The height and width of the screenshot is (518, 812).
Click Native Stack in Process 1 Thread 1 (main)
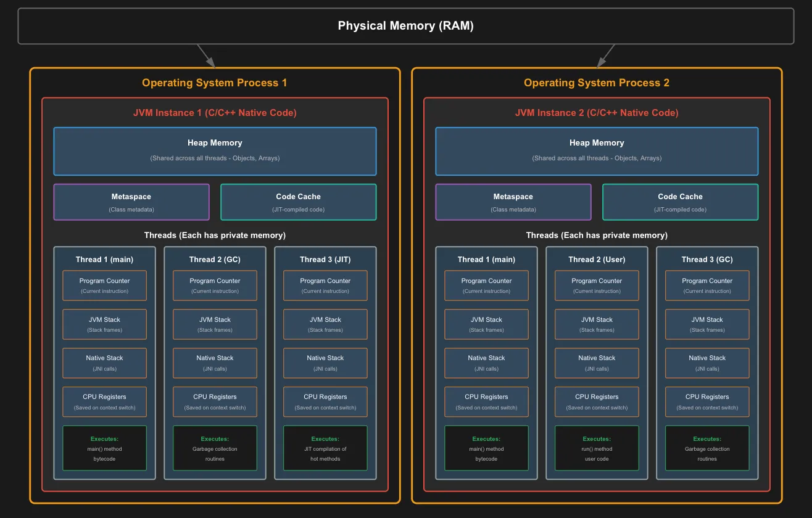click(105, 363)
